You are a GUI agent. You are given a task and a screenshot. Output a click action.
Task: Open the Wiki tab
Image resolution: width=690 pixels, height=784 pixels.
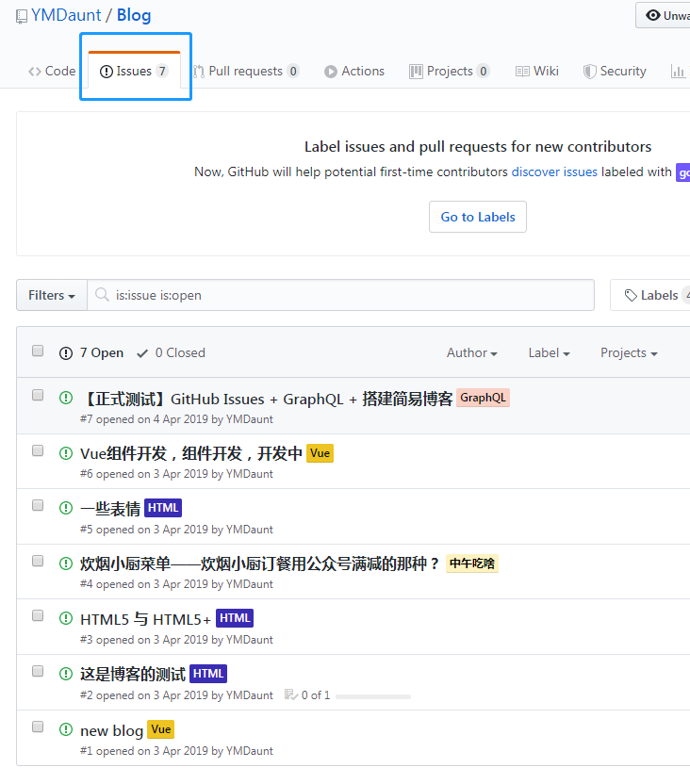(x=536, y=72)
